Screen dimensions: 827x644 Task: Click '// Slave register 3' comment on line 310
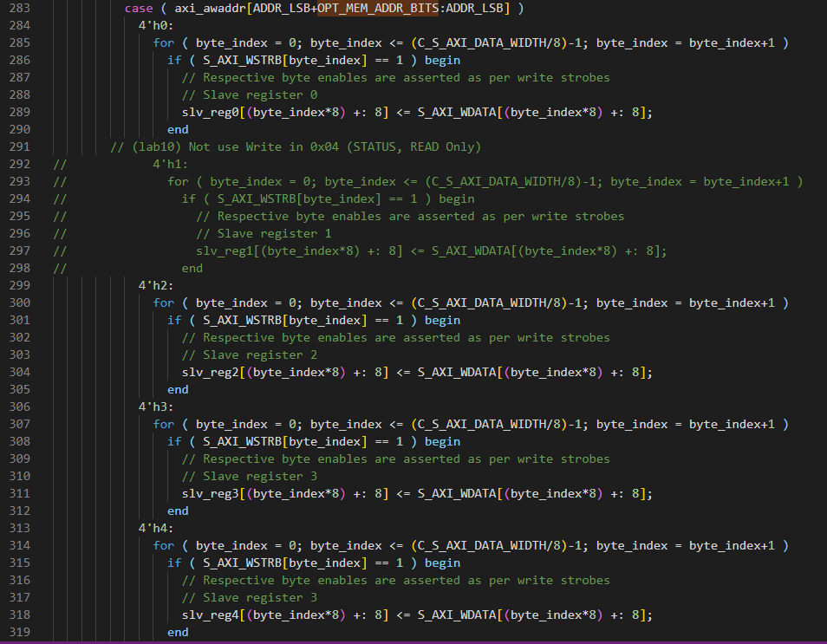[250, 476]
